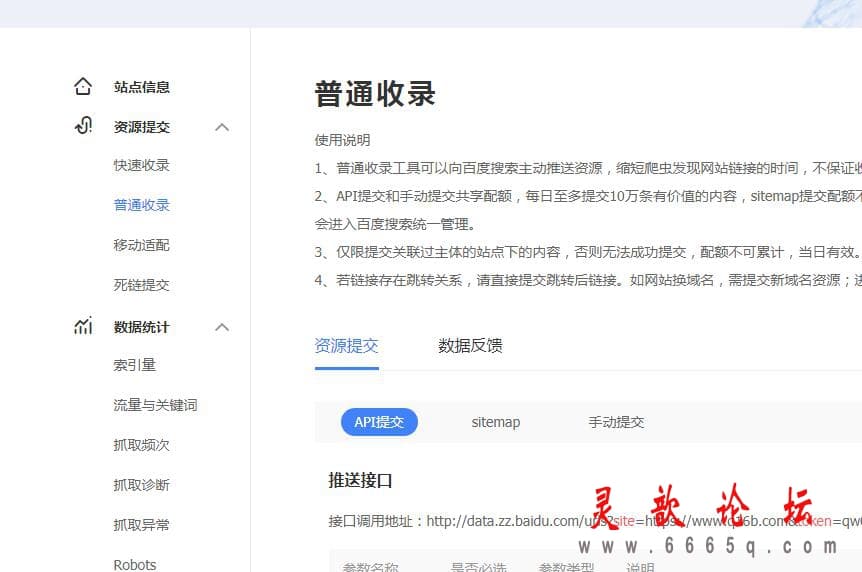Screen dimensions: 862x572
Task: Open 流量与关键词 statistics
Action: point(155,405)
